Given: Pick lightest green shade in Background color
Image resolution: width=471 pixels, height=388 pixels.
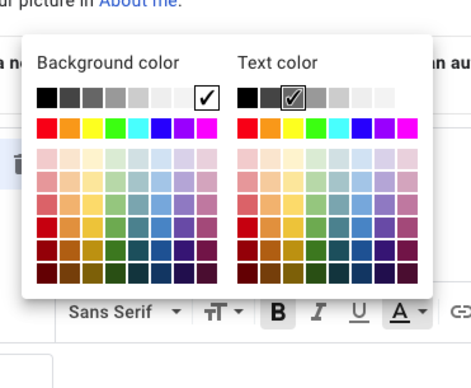Looking at the screenshot, I should (115, 159).
